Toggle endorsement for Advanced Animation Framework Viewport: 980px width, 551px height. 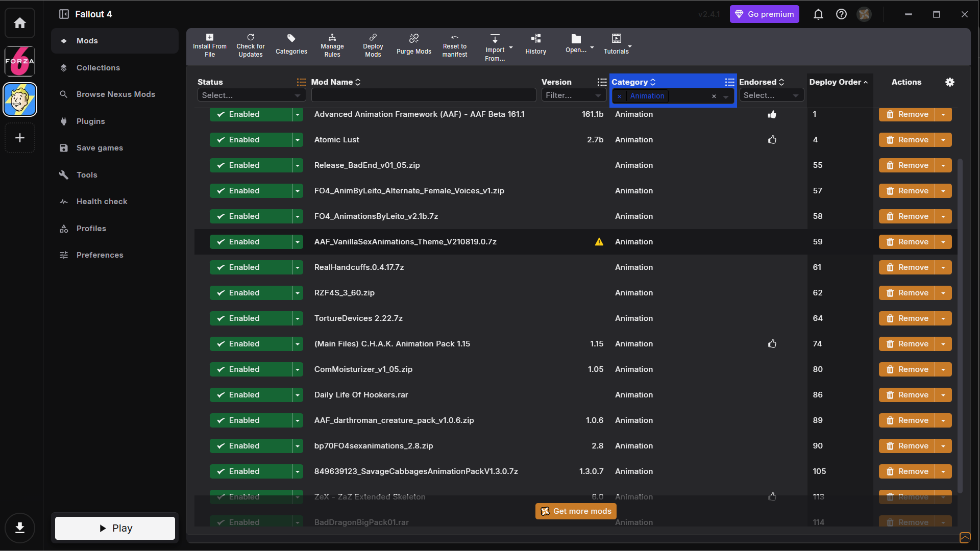(x=772, y=114)
